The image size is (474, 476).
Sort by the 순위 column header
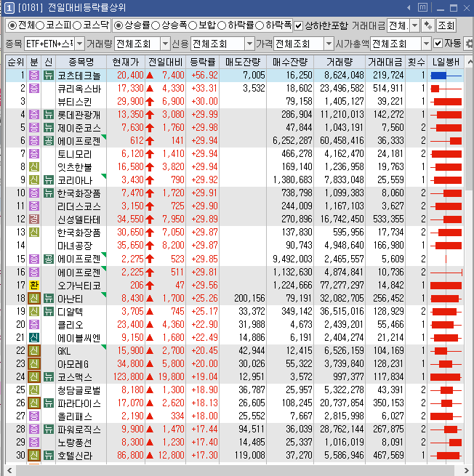(x=16, y=62)
